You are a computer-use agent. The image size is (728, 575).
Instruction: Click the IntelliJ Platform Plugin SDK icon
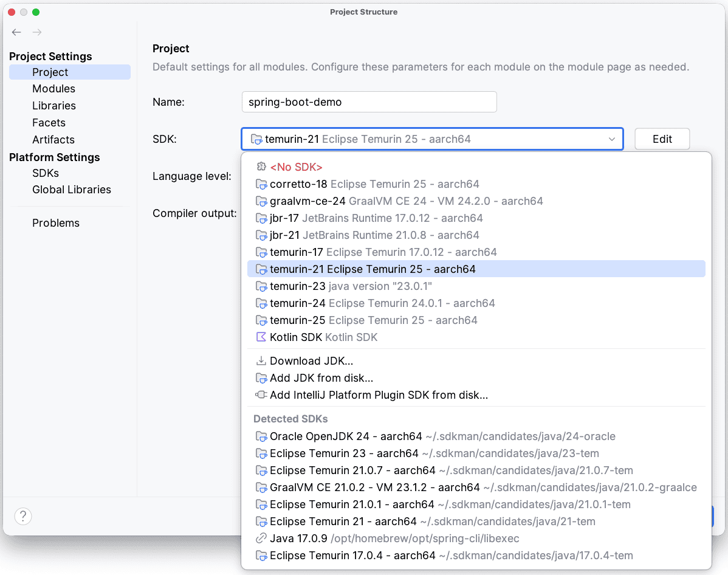click(261, 395)
